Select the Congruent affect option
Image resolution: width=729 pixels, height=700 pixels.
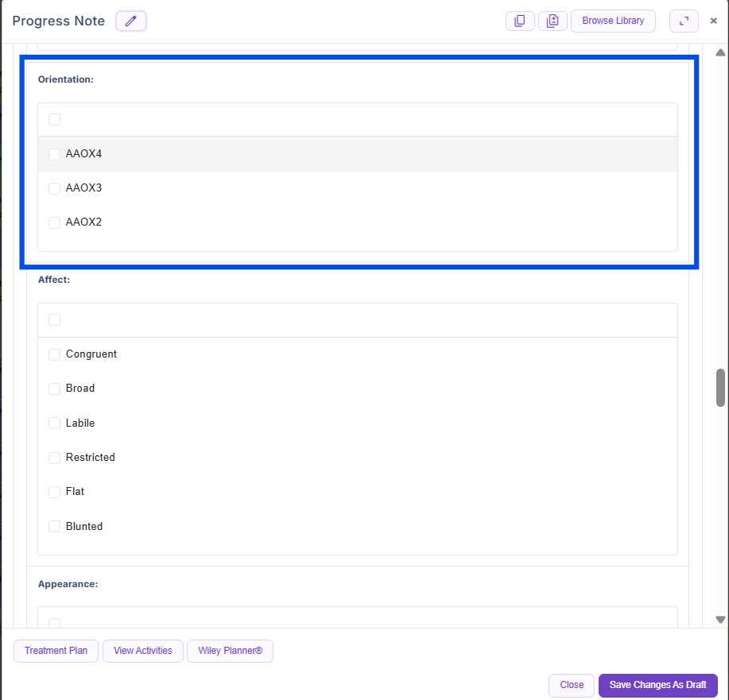tap(55, 354)
